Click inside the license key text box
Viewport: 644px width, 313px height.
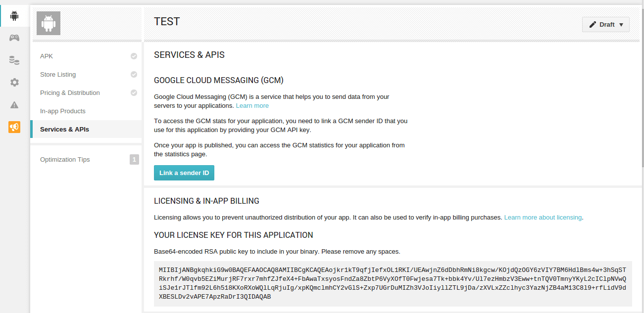click(x=393, y=284)
